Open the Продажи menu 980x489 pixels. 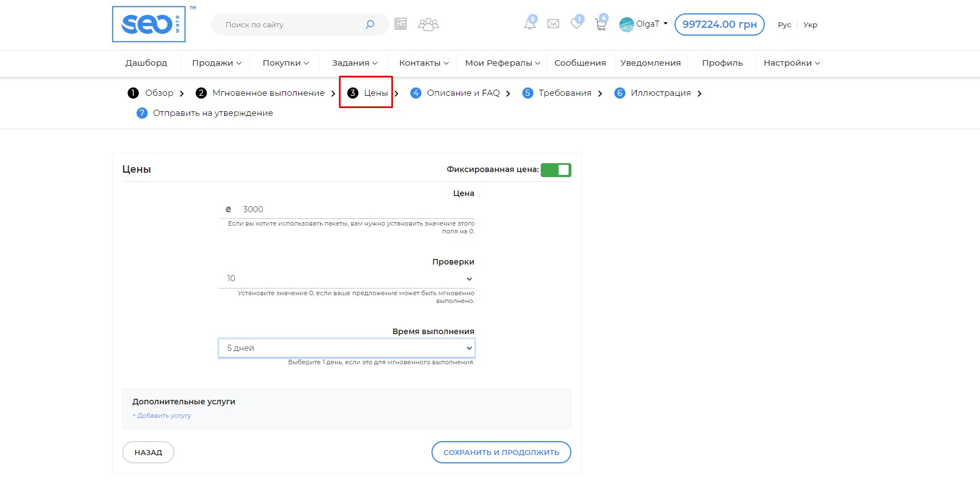click(216, 63)
